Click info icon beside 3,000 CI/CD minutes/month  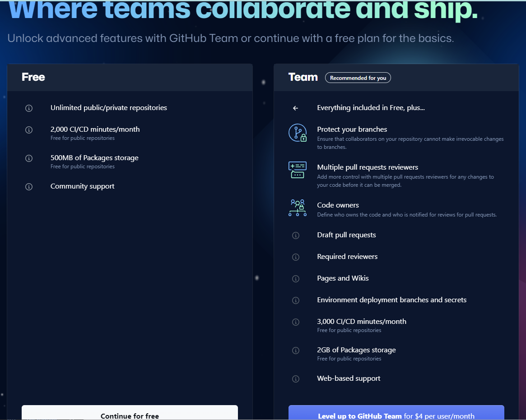(296, 322)
